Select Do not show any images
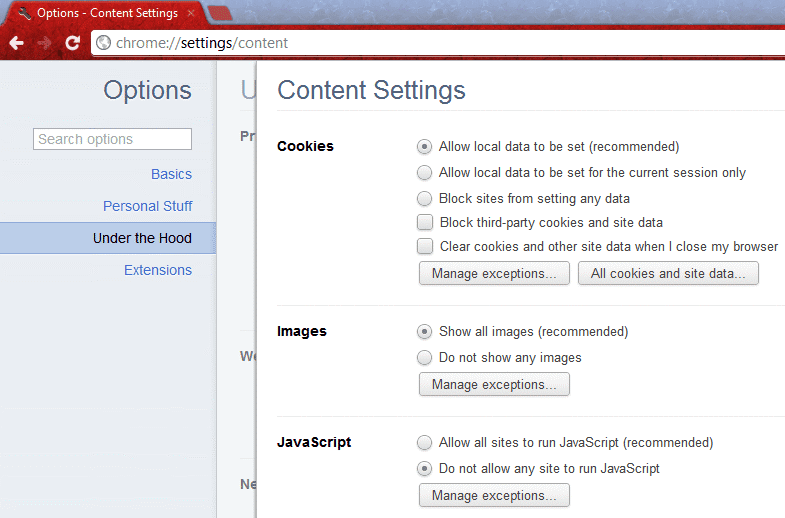The image size is (785, 518). click(424, 357)
